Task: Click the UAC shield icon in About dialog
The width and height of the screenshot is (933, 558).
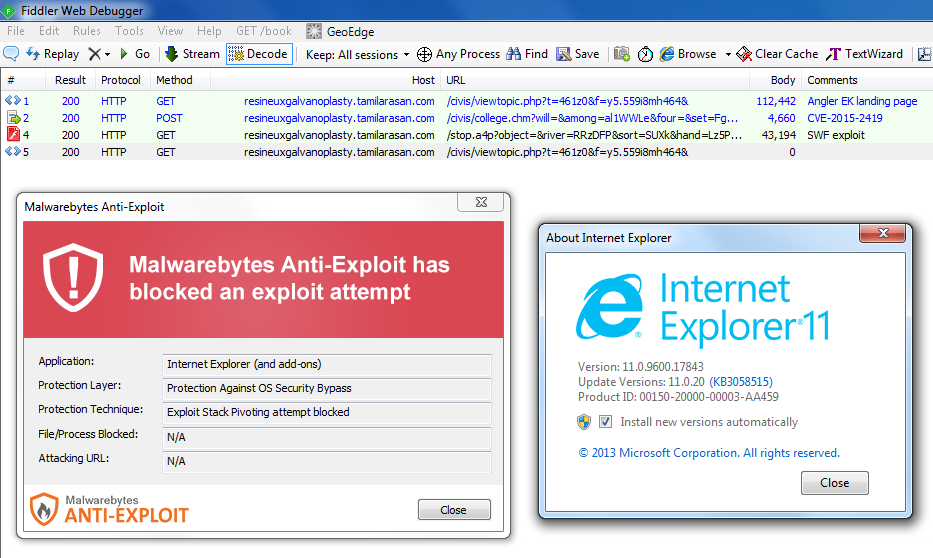Action: coord(584,422)
